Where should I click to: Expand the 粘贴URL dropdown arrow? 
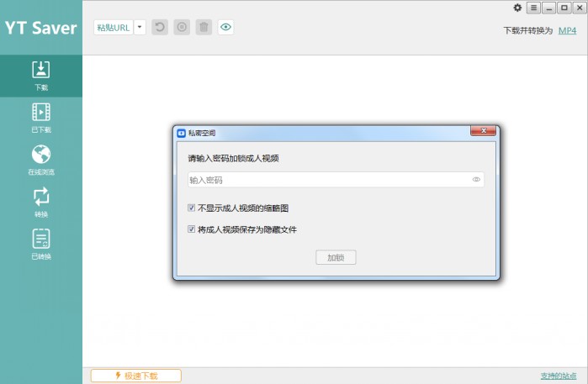tap(140, 28)
